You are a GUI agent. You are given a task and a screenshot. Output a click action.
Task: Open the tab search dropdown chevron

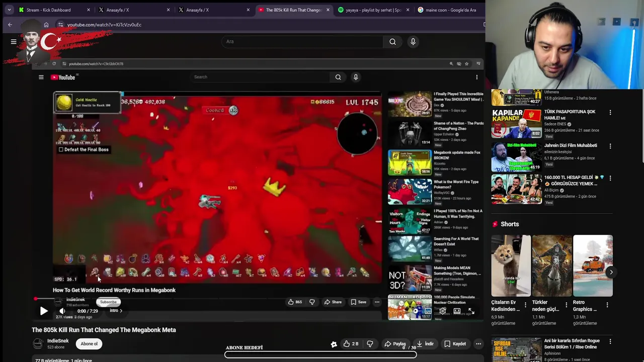pyautogui.click(x=9, y=10)
